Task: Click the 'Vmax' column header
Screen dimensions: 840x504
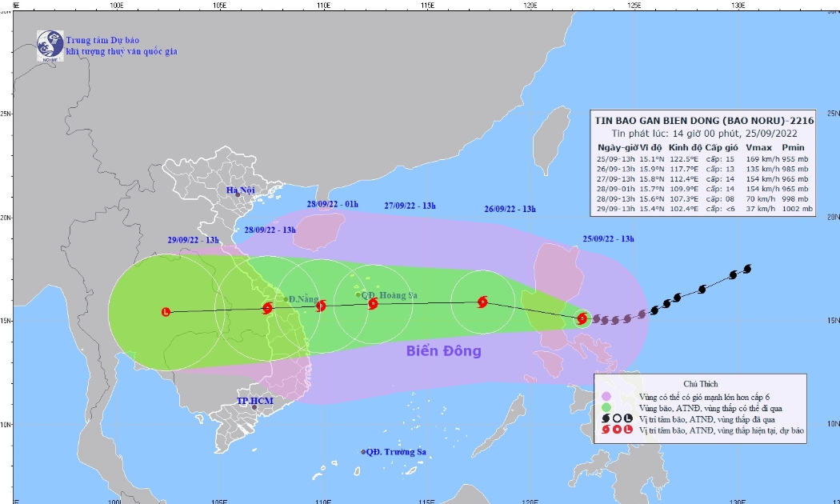Action: (758, 147)
